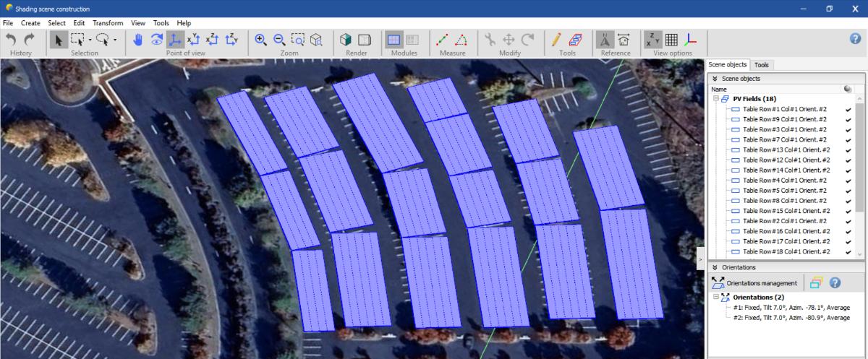Collapse the PV Fields tree node

[x=715, y=99]
